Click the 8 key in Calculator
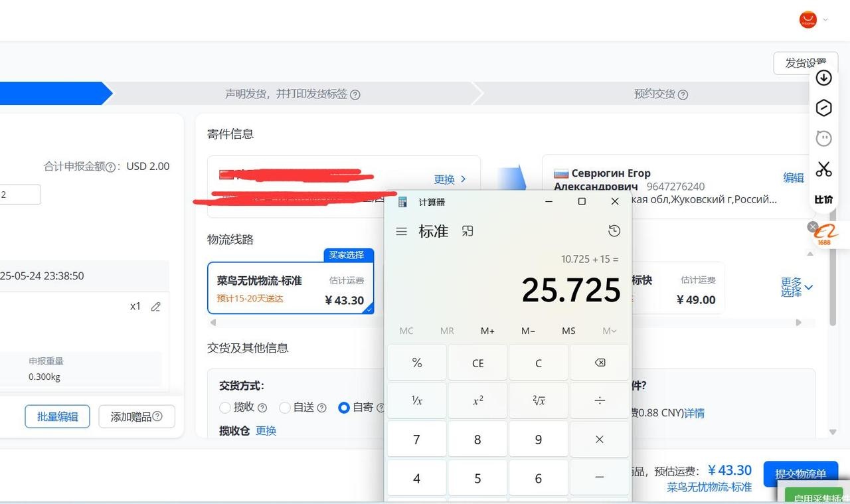Viewport: 850px width, 504px height. (x=477, y=439)
